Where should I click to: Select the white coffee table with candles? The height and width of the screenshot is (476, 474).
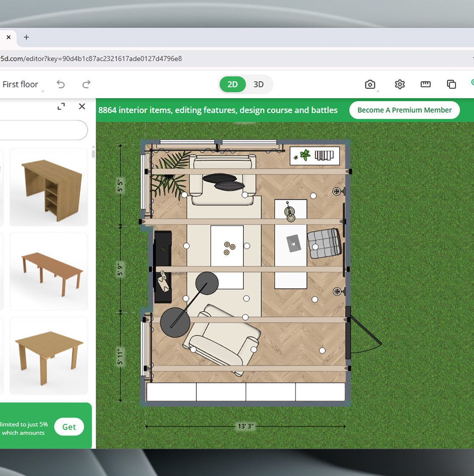click(227, 257)
